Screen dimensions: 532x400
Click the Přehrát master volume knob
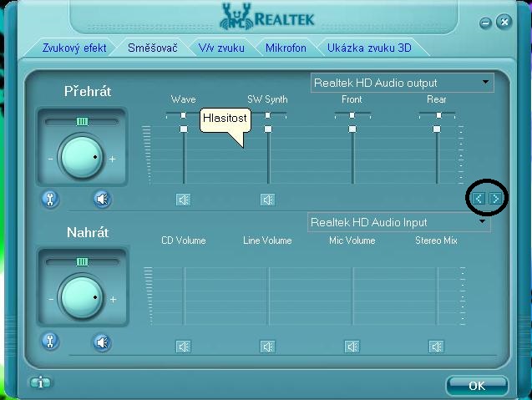[81, 157]
